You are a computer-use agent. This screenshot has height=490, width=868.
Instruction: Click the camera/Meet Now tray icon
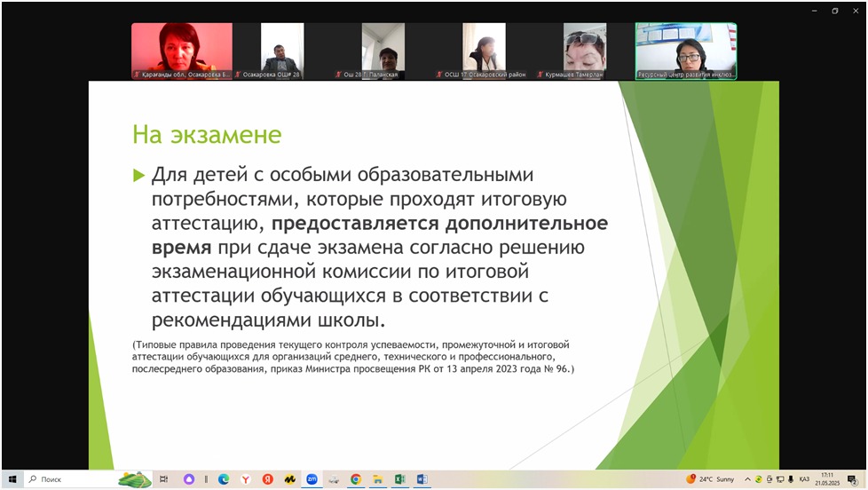tap(769, 479)
